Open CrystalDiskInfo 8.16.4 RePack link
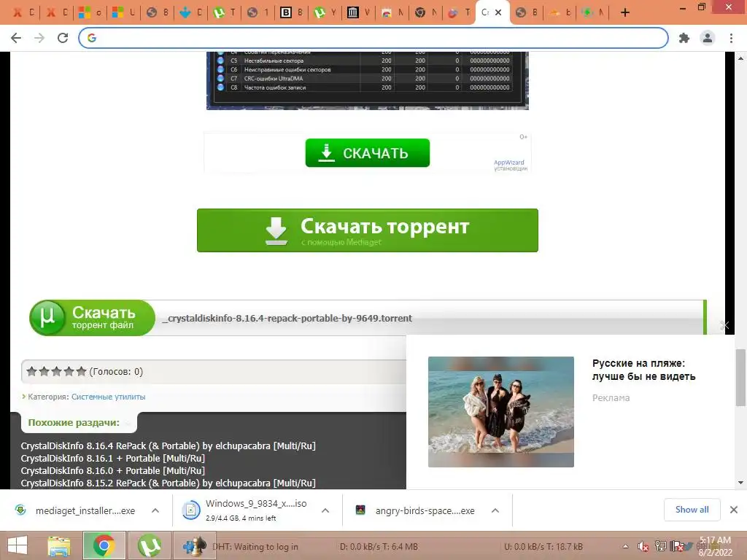 tap(169, 446)
